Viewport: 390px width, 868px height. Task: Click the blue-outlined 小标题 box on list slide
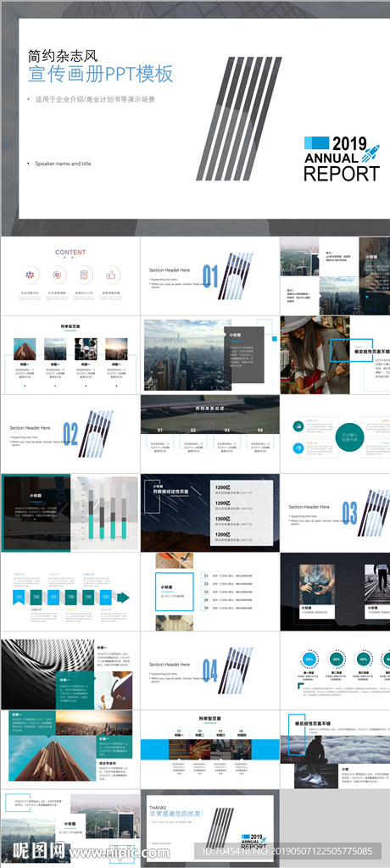[x=174, y=592]
